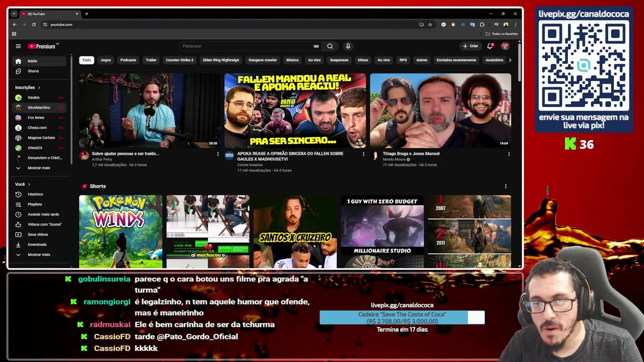Image resolution: width=644 pixels, height=362 pixels.
Task: Select the Jogos filter chip
Action: click(x=106, y=60)
